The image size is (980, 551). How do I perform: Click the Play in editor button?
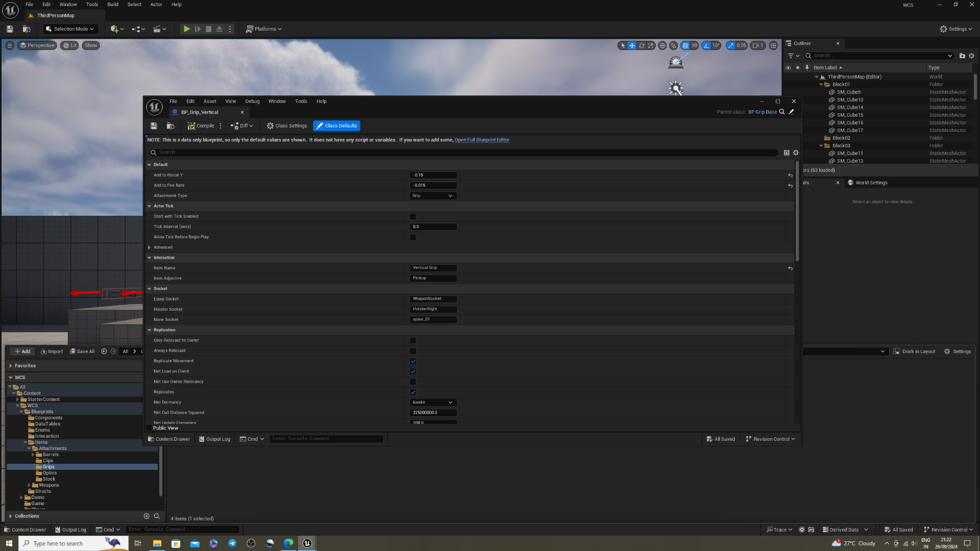[187, 29]
